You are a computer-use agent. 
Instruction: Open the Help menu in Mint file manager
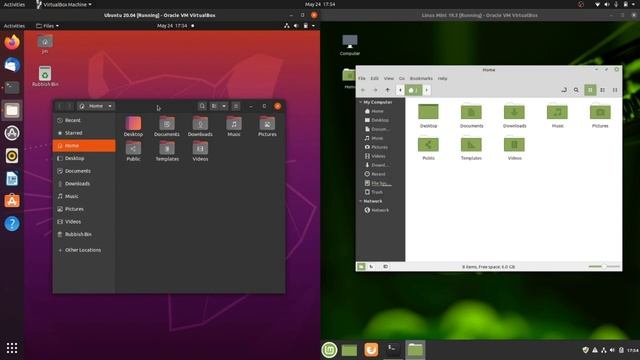[442, 78]
